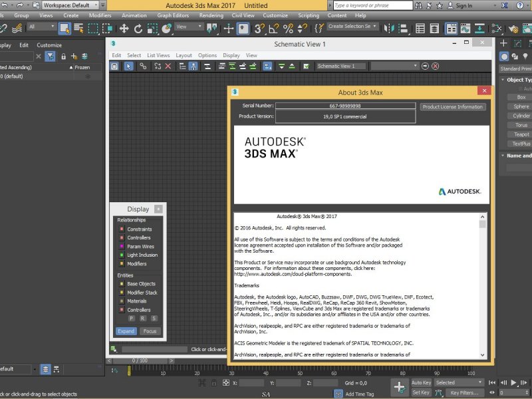This screenshot has height=399, width=532.
Task: Click Delete Objects icon in Schematic View
Action: coord(168,66)
